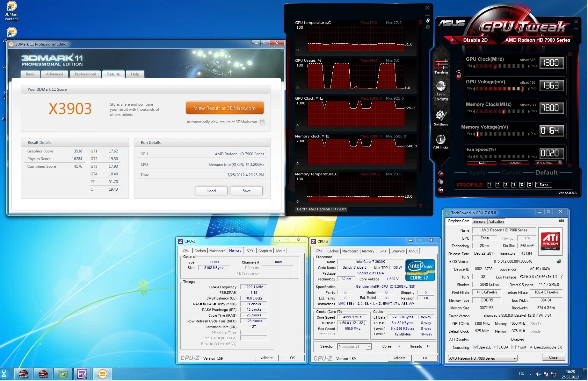Click the ATI Radeon logo in GPU-Z
588x381 pixels.
[550, 241]
